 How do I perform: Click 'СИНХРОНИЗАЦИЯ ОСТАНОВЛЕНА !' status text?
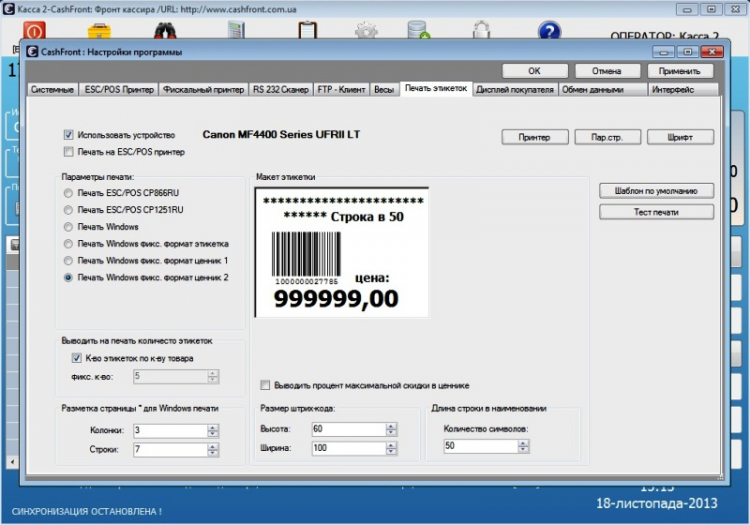click(x=87, y=512)
